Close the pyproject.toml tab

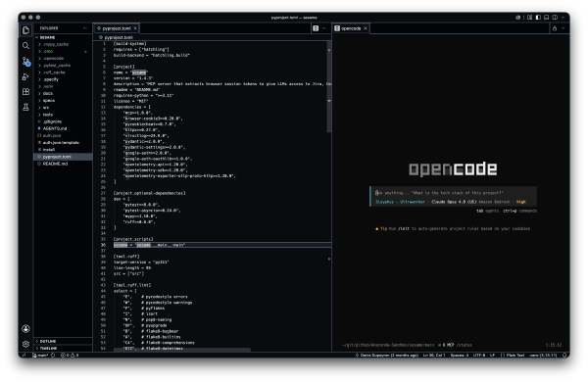[135, 28]
